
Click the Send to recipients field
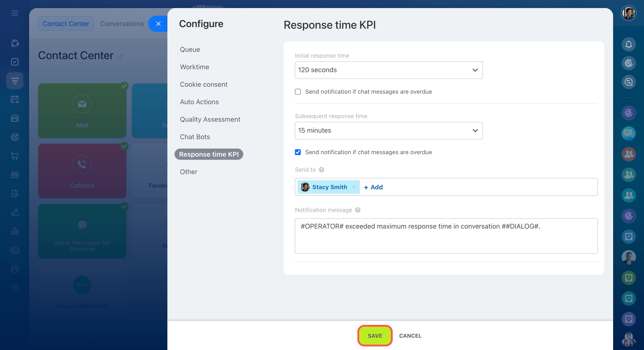[446, 187]
